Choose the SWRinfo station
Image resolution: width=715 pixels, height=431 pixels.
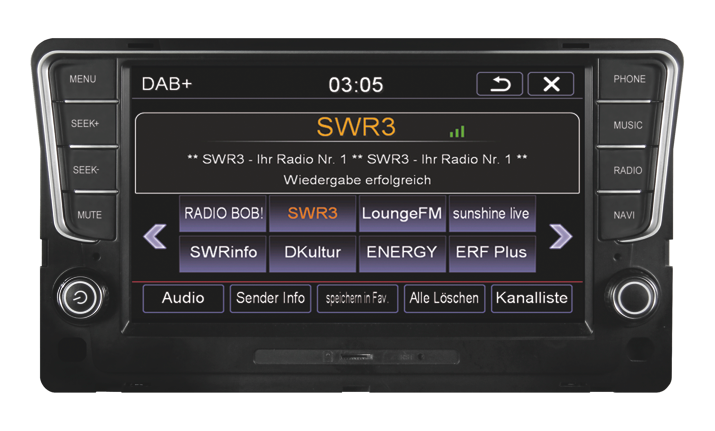coord(223,253)
